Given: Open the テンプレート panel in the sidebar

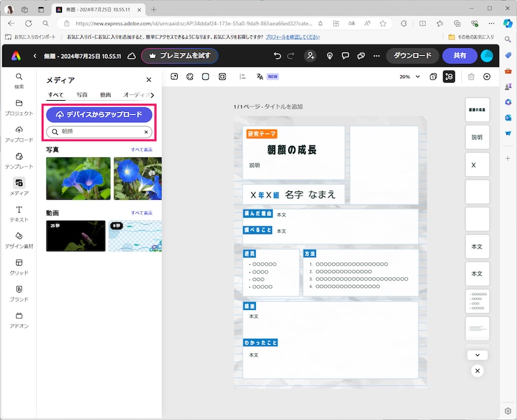Looking at the screenshot, I should coord(19,162).
